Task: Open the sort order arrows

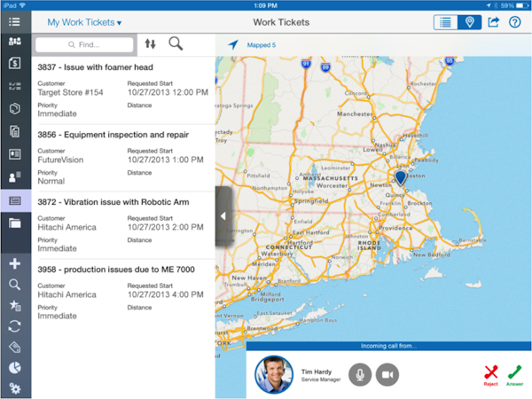Action: [x=150, y=43]
